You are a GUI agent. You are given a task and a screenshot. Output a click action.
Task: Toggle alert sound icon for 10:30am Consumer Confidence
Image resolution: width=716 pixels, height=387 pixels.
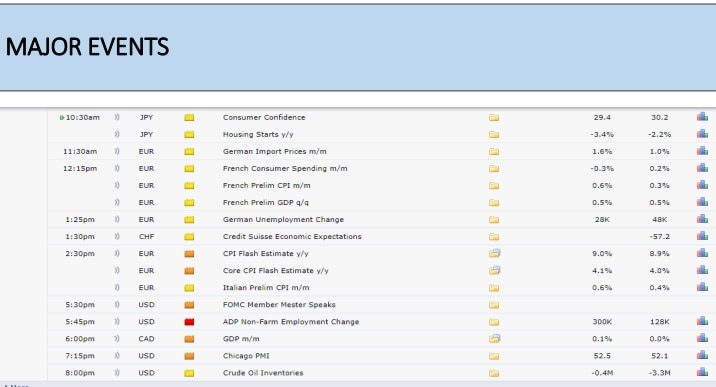tap(117, 117)
